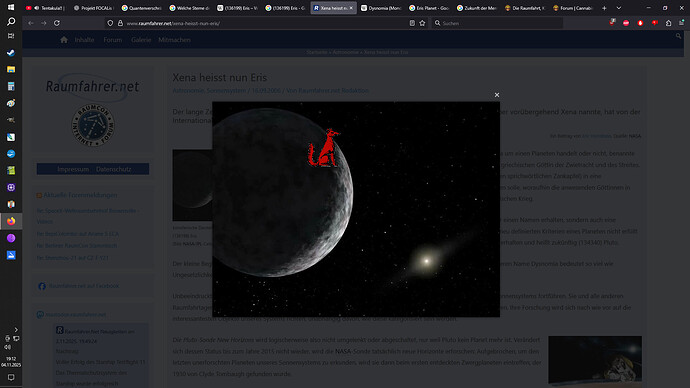Click the Raumfahrer.net logo
Image resolution: width=690 pixels, height=388 pixels.
pyautogui.click(x=92, y=87)
